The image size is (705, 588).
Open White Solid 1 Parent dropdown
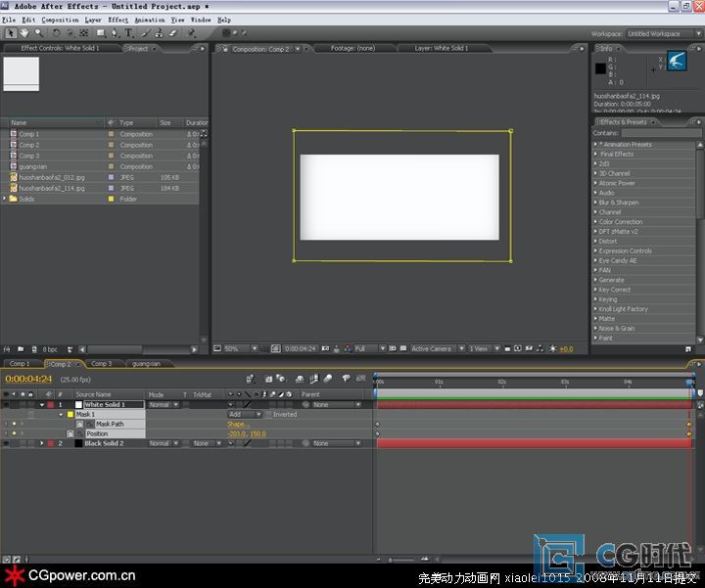point(336,405)
